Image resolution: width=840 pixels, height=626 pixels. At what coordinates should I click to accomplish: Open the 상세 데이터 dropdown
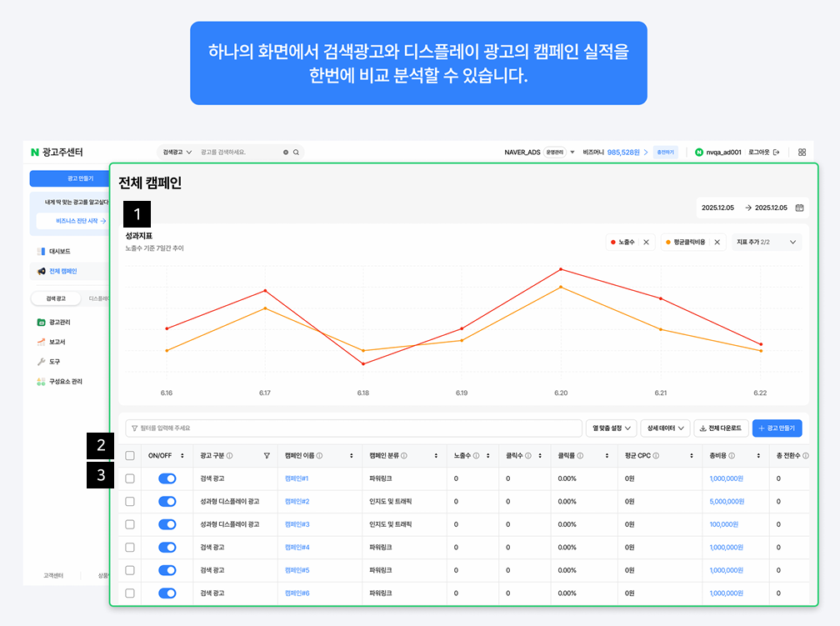665,428
